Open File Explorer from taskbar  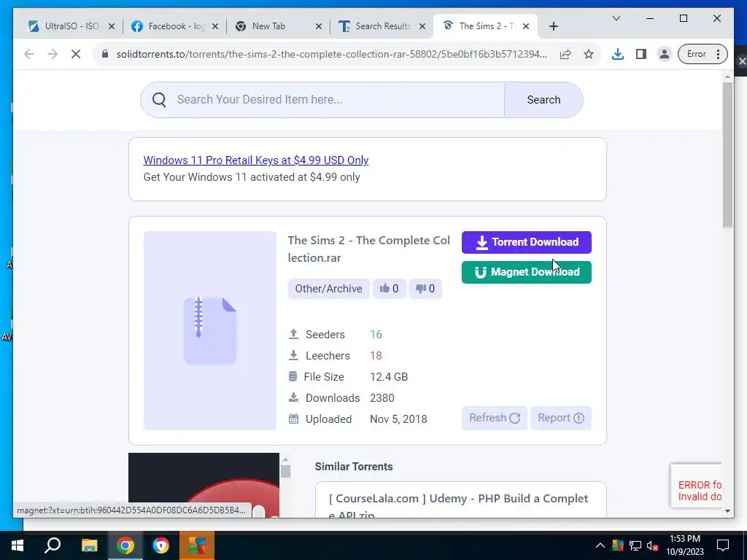tap(89, 545)
